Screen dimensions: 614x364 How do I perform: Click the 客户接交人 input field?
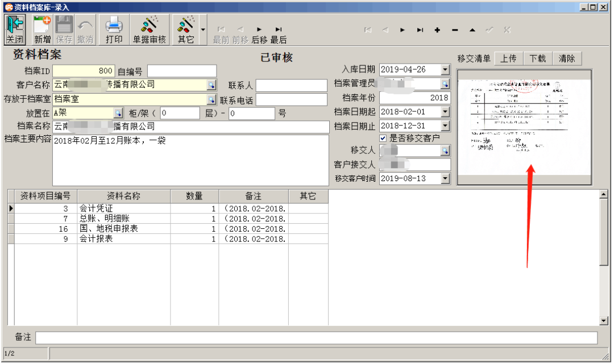point(415,165)
